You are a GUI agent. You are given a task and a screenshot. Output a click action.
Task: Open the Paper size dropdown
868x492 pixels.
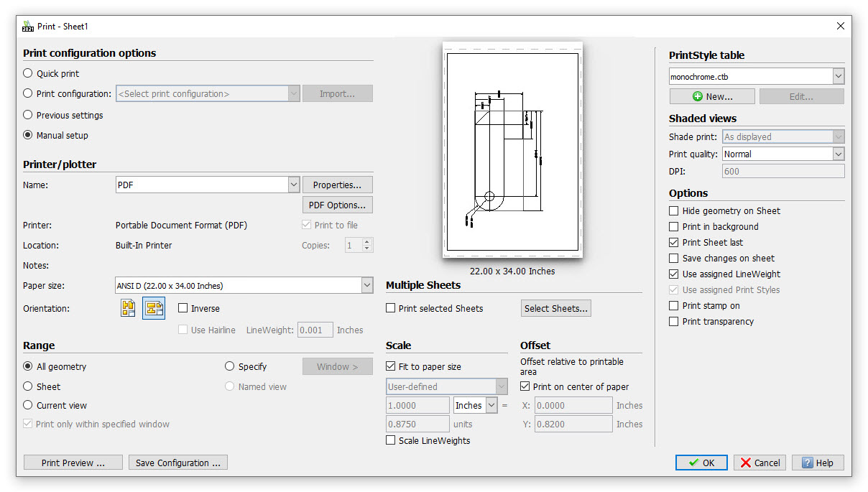(367, 285)
